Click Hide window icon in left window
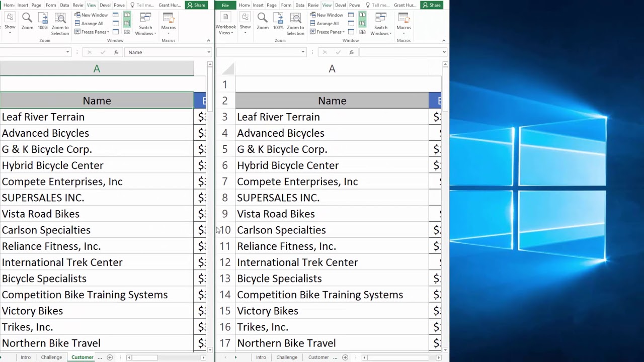The image size is (644, 362). pos(116,24)
